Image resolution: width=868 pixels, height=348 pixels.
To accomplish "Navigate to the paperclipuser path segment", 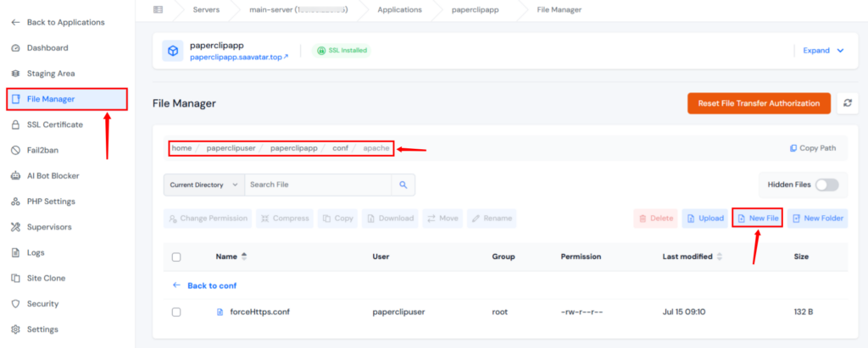I will click(231, 148).
